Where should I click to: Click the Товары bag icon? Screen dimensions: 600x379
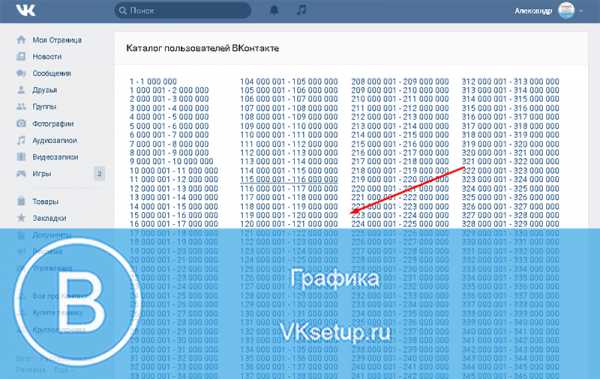point(21,201)
